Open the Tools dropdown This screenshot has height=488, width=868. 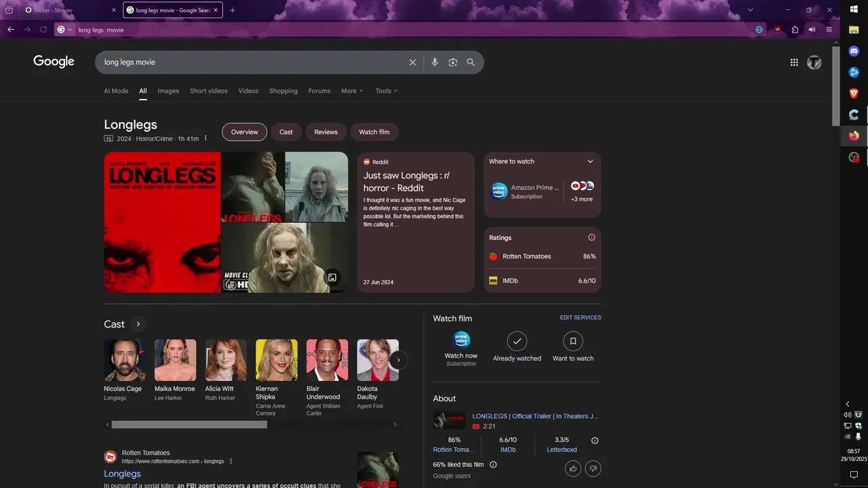point(387,91)
